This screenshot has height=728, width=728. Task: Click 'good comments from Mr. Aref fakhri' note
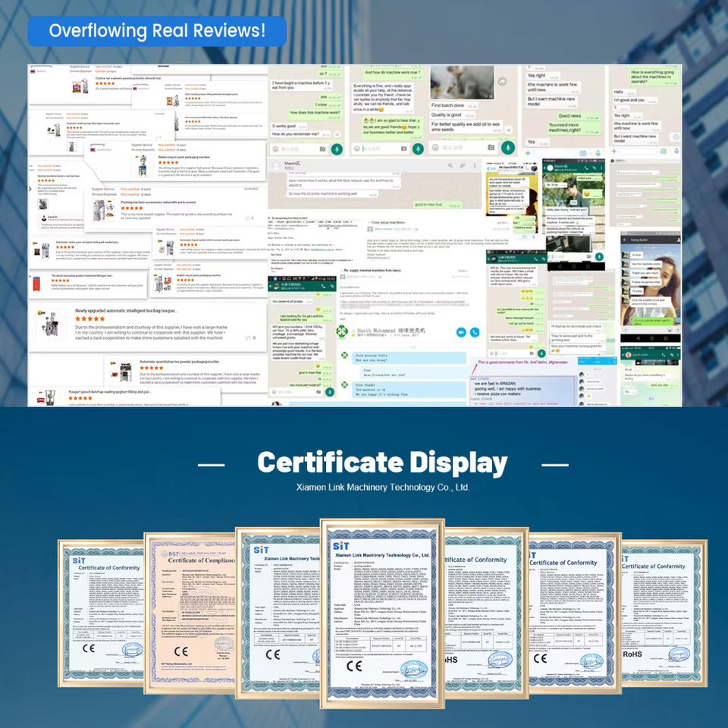522,362
